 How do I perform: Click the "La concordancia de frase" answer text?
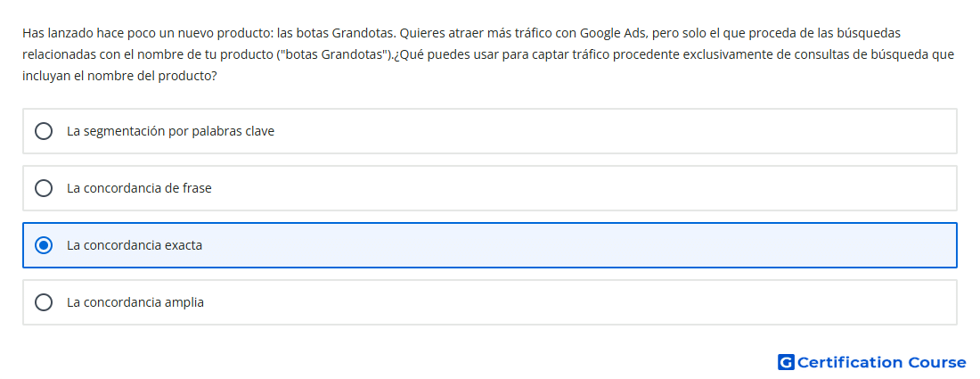pyautogui.click(x=139, y=188)
